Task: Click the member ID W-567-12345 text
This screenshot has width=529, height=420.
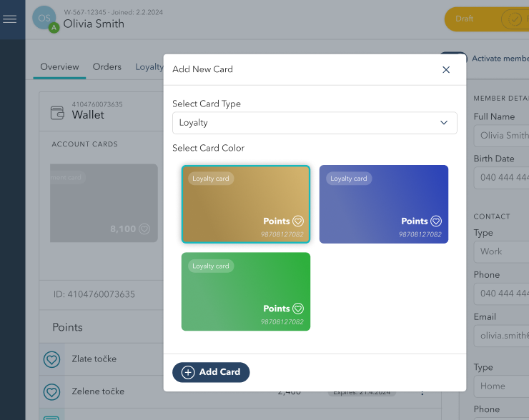Action: click(x=85, y=12)
